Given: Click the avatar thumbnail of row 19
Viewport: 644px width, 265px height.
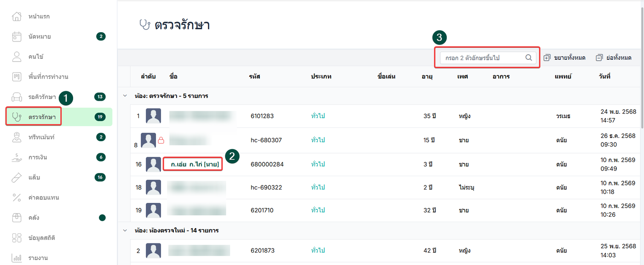Looking at the screenshot, I should [153, 210].
